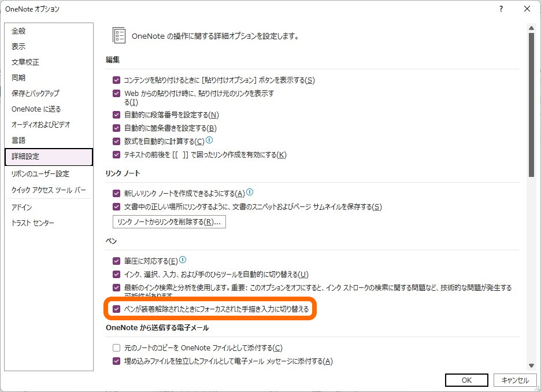This screenshot has width=541, height=392.
Task: Click the help question mark icon
Action: coord(501,9)
